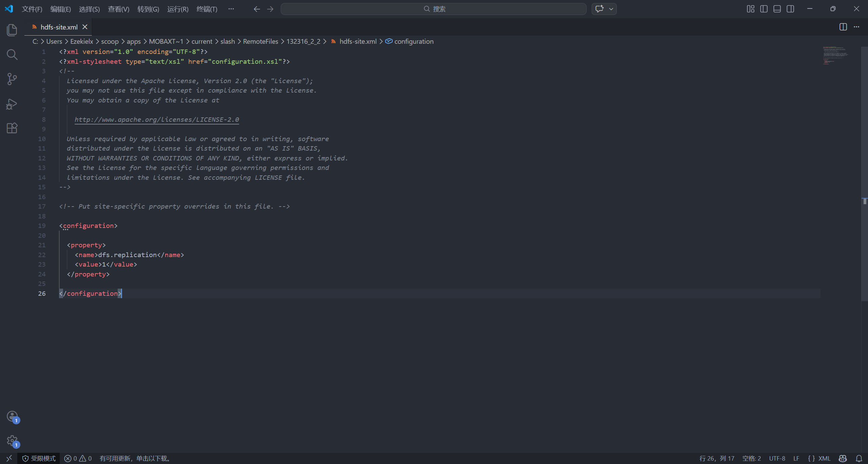Change line ending via LF

[x=796, y=458]
